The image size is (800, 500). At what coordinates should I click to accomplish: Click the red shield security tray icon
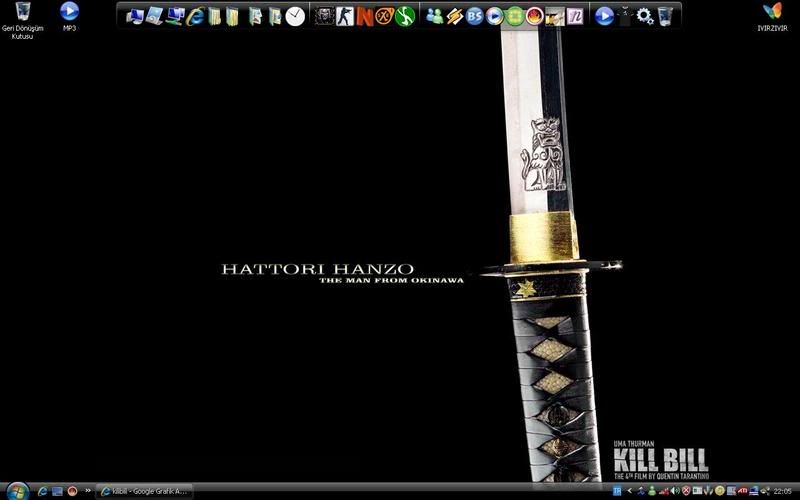(x=686, y=491)
